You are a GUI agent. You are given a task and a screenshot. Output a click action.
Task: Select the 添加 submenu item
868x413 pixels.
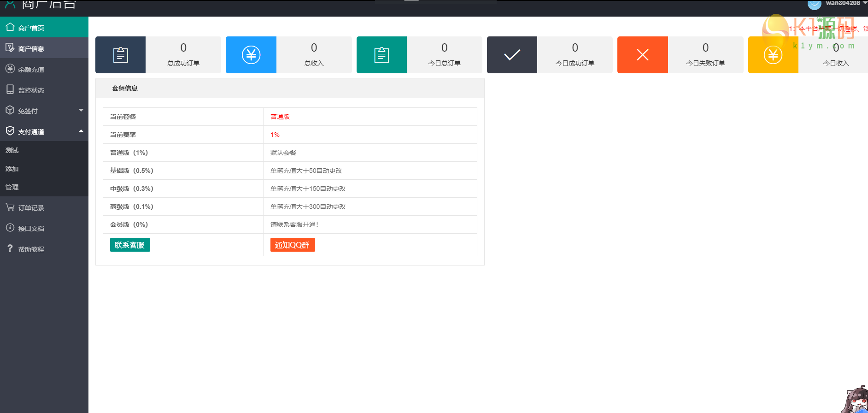coord(12,169)
